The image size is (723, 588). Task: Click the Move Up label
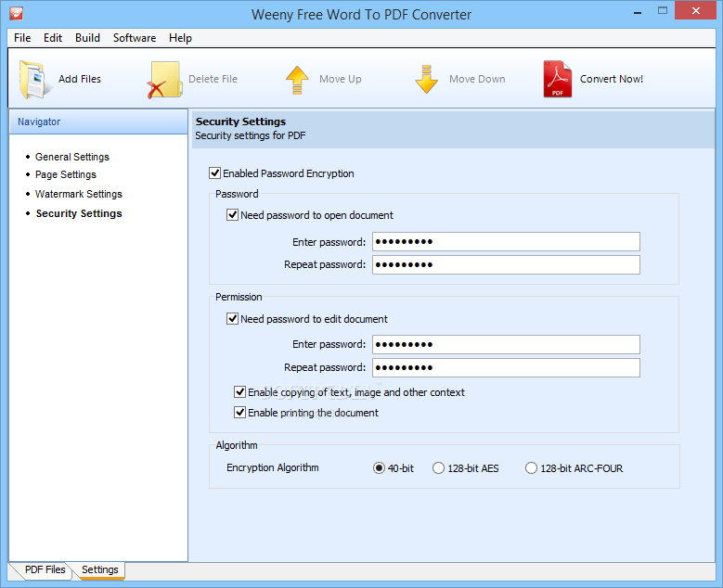coord(341,79)
